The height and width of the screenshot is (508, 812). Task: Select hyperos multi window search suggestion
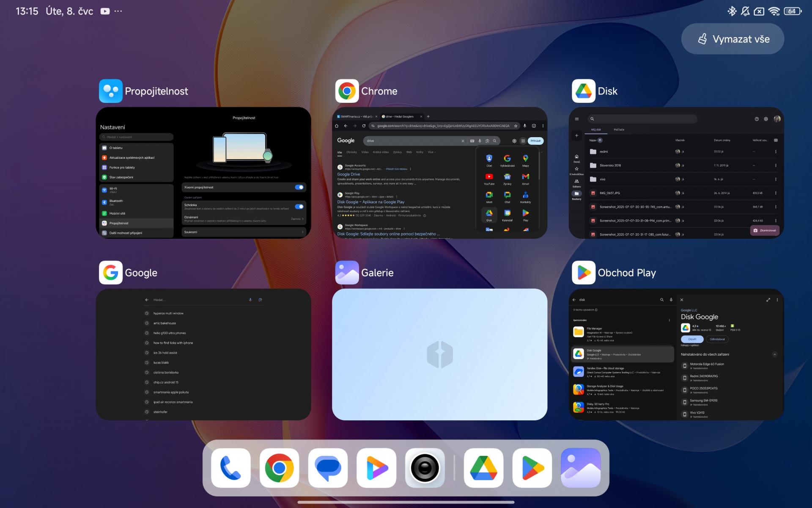[x=168, y=313]
